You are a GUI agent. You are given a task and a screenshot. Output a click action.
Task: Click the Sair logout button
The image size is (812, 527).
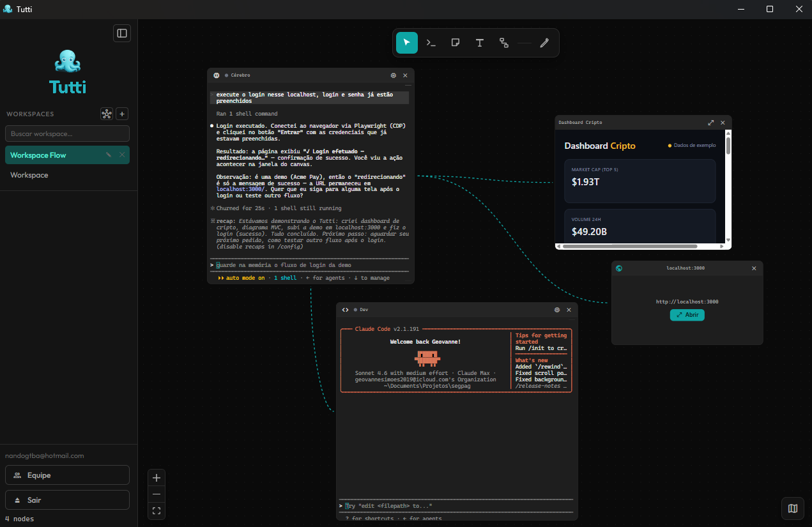point(67,500)
